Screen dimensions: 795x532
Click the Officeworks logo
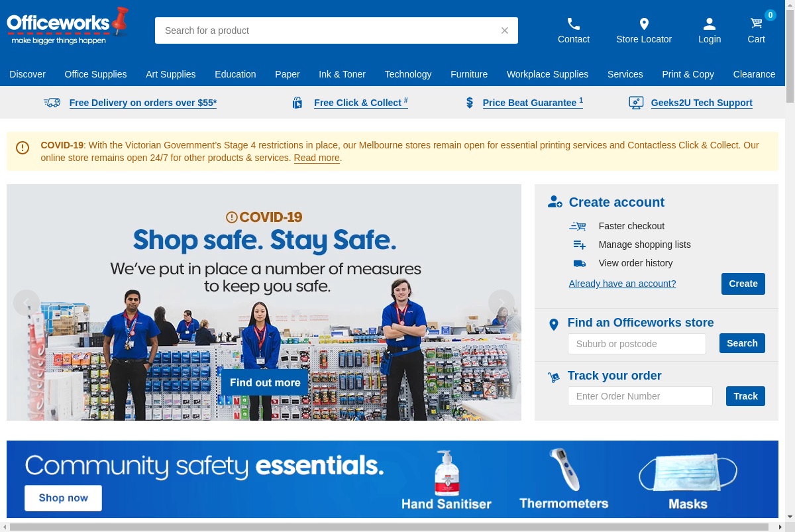click(x=68, y=27)
